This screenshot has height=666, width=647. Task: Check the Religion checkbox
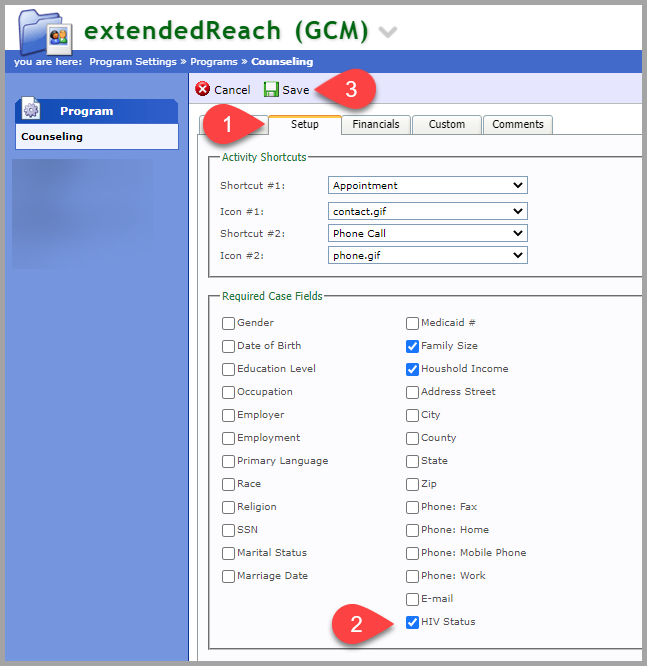[x=228, y=507]
